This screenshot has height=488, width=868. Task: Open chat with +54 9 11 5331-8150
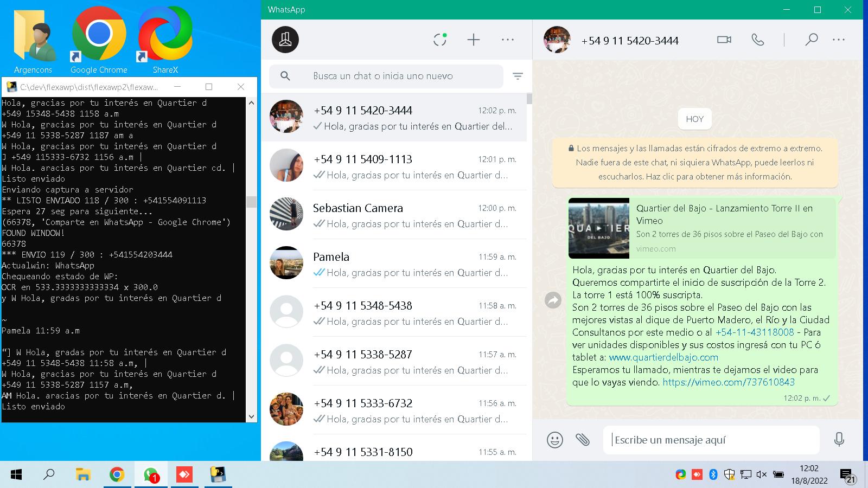[394, 448]
